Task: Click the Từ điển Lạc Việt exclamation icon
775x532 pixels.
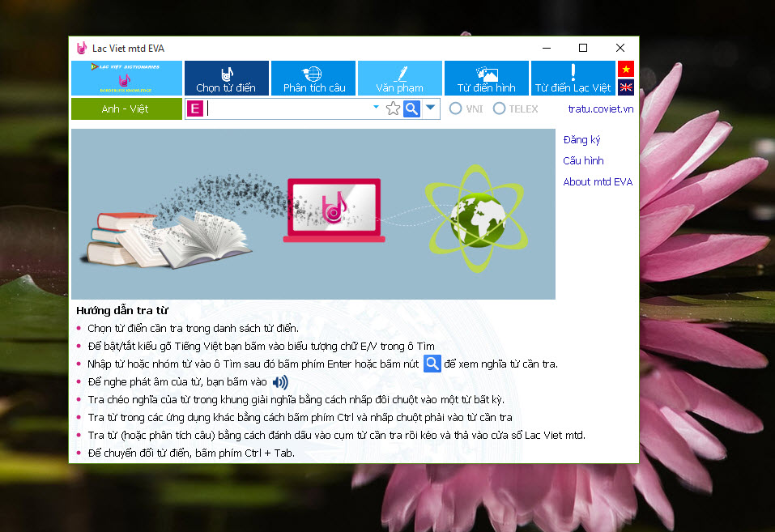Action: pyautogui.click(x=573, y=73)
